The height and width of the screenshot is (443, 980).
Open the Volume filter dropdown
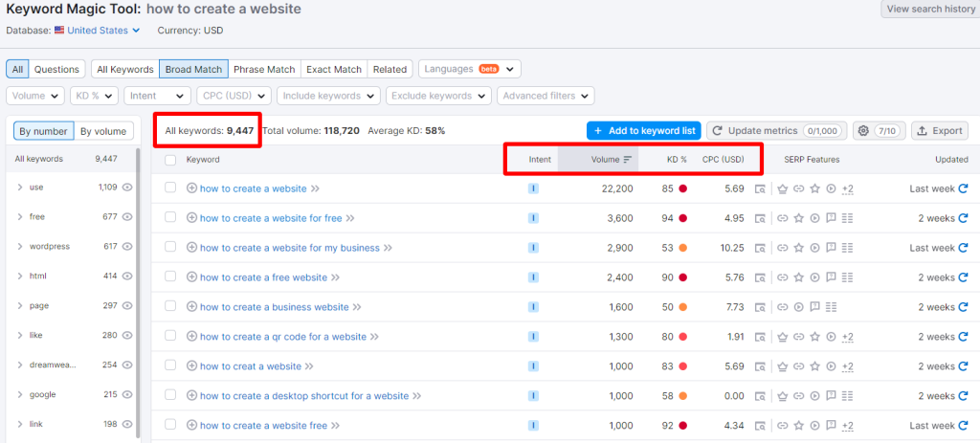[35, 96]
